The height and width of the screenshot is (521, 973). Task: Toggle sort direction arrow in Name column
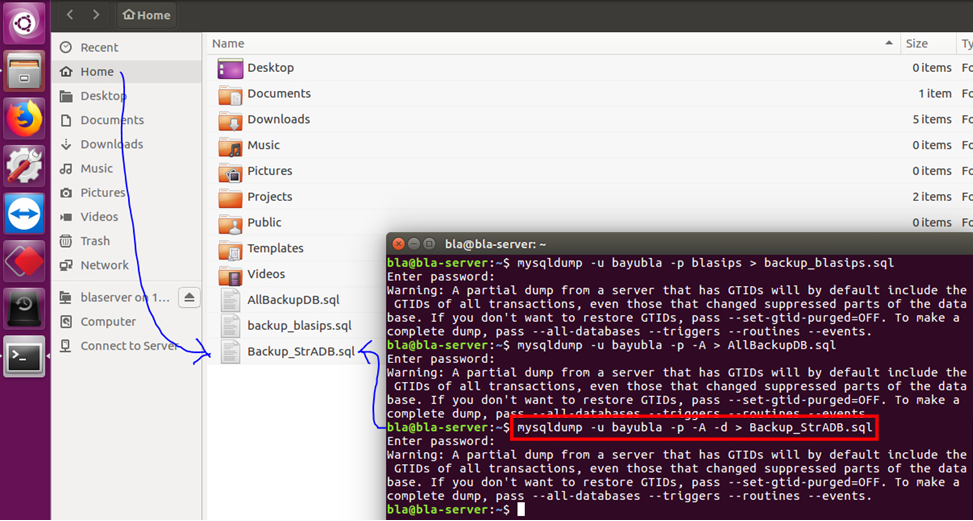click(x=889, y=43)
